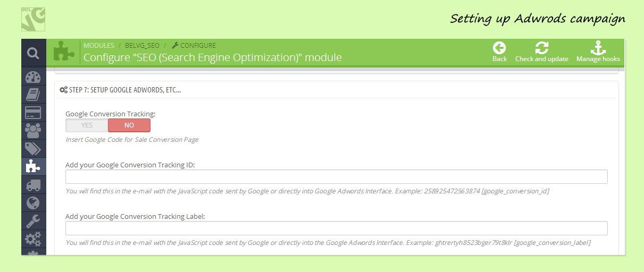
Task: Open the Localization globe icon
Action: pyautogui.click(x=33, y=203)
